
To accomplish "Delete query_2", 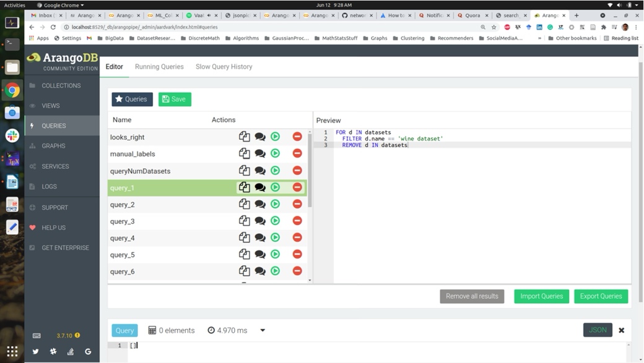I will 297,204.
